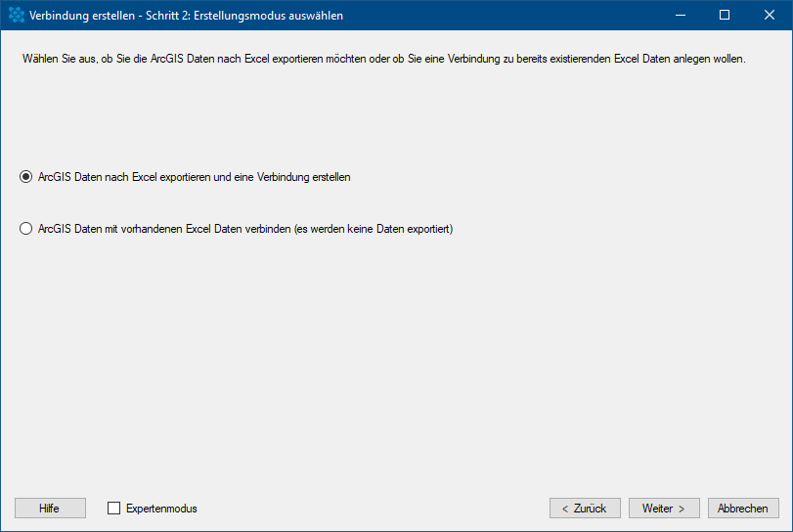Click the left arrow on the Zurück button
Viewport: 793px width, 532px height.
click(x=565, y=509)
